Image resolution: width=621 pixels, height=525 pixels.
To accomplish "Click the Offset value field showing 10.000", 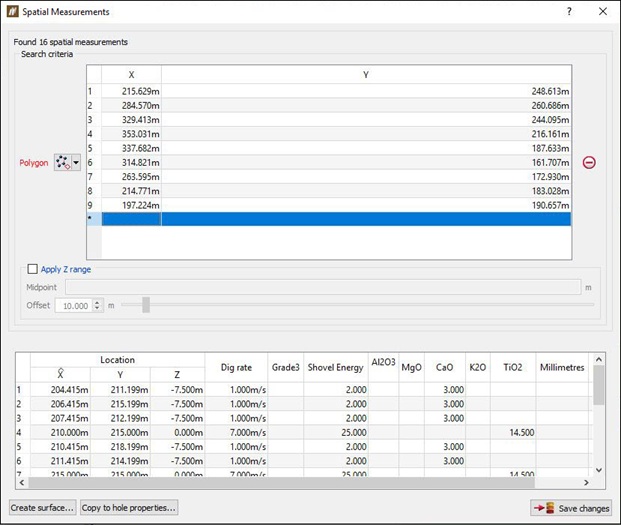I will tap(74, 306).
